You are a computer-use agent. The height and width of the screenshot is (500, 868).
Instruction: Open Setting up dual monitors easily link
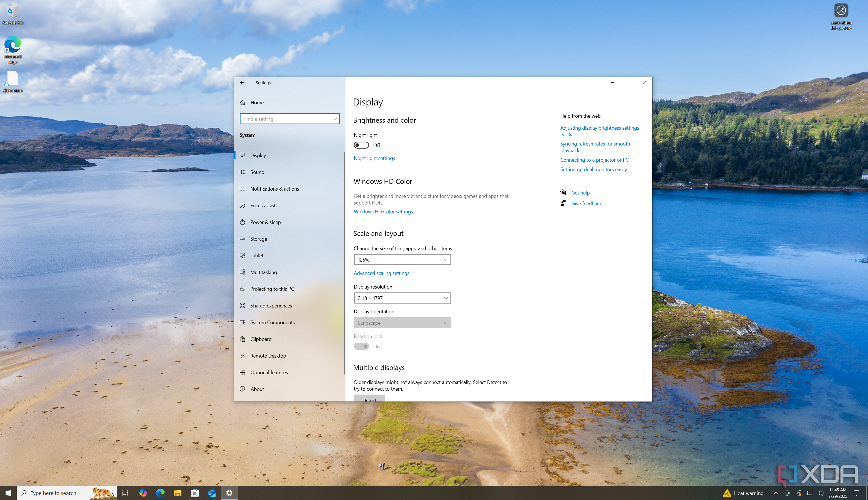[593, 169]
